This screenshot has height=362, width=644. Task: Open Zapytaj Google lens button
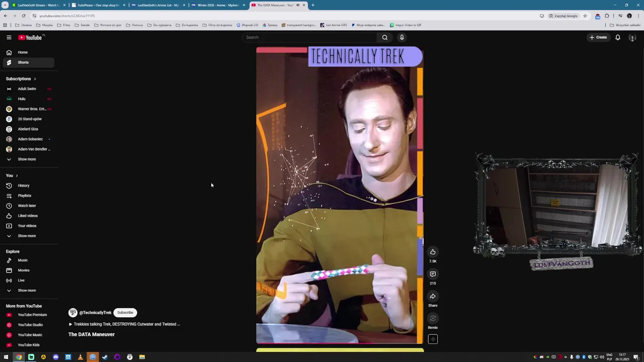(x=563, y=16)
